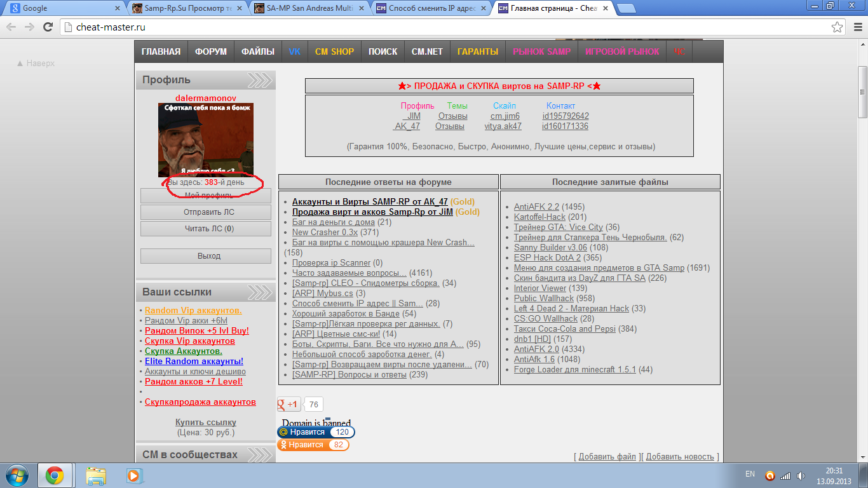The image size is (868, 488).
Task: Switch to Способ сменить IP адрес tab
Action: 430,8
